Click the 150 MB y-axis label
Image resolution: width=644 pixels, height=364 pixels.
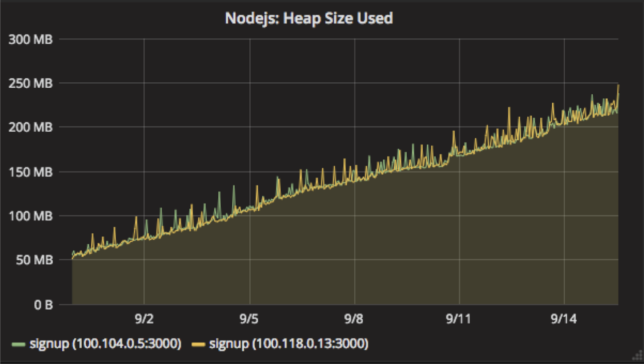point(31,172)
